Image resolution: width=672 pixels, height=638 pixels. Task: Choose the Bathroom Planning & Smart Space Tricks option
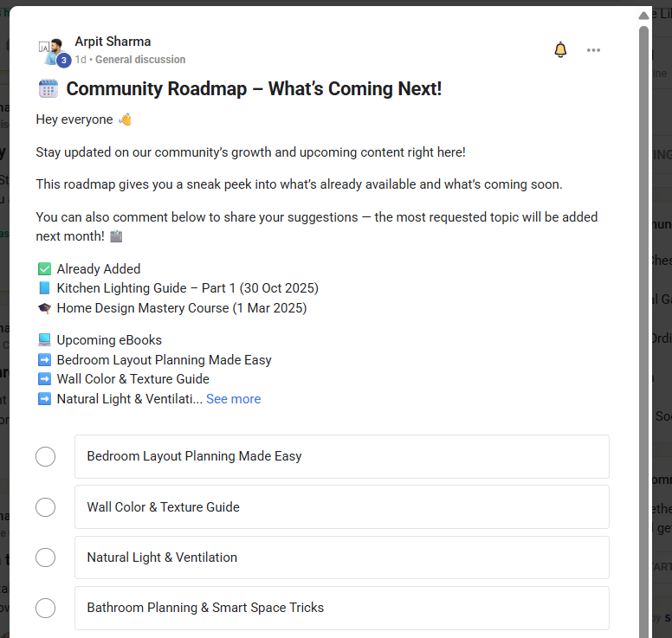click(341, 608)
